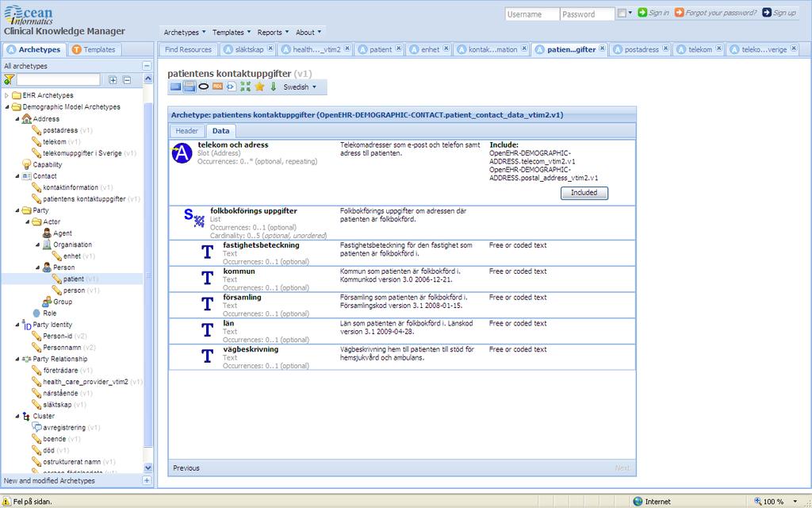Click the telekom och adress slot icon

tap(182, 153)
